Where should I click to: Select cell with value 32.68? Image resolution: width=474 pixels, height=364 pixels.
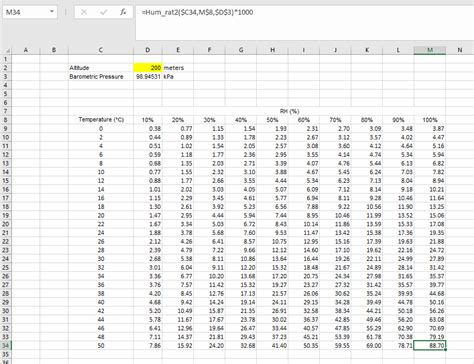[x=241, y=346]
